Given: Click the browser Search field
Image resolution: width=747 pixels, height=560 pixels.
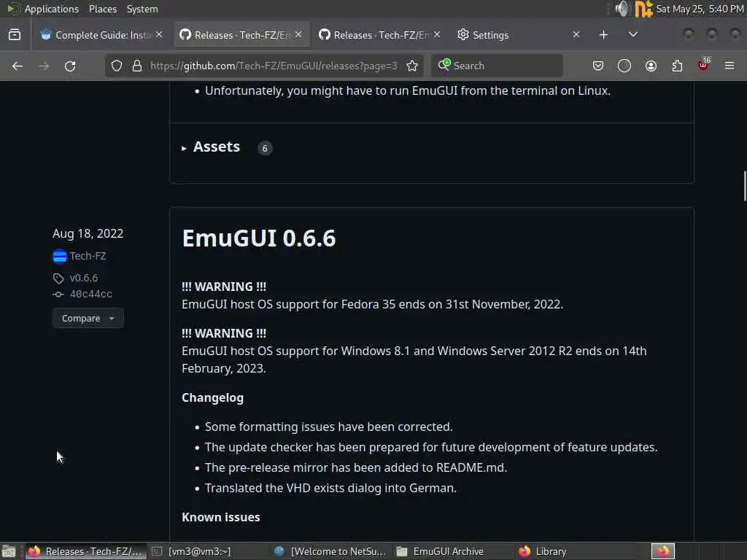Looking at the screenshot, I should [498, 66].
